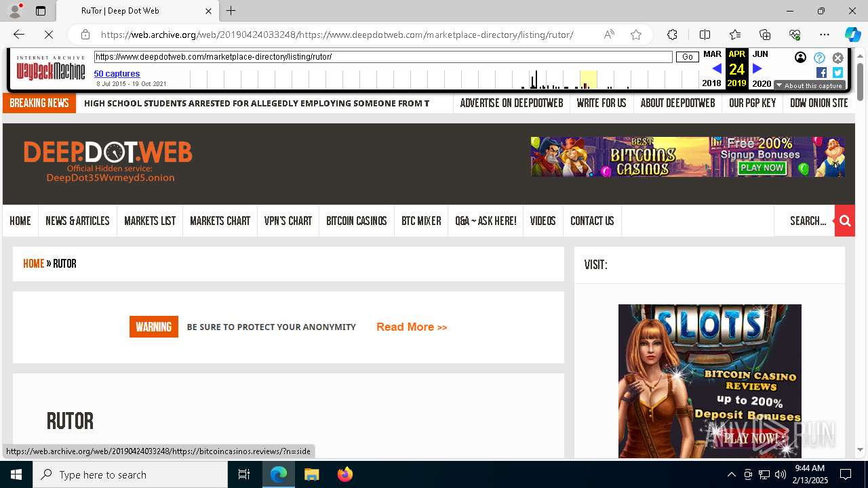This screenshot has width=868, height=488.
Task: Open About DeepDotWeb link
Action: click(x=677, y=103)
